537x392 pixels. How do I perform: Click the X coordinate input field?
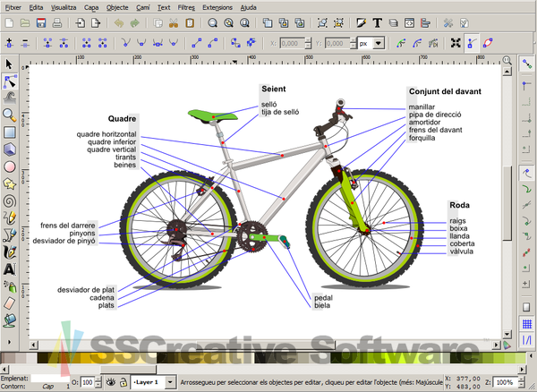click(x=292, y=44)
